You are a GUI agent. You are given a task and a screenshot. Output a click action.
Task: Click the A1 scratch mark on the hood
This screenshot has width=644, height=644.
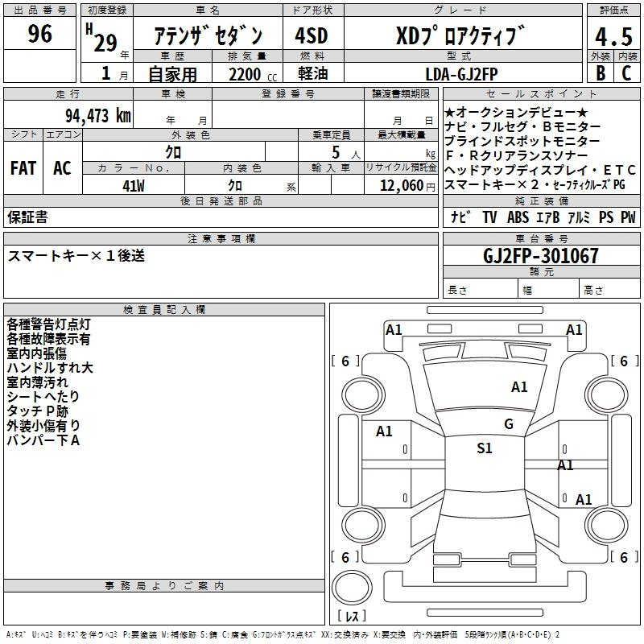(x=519, y=387)
